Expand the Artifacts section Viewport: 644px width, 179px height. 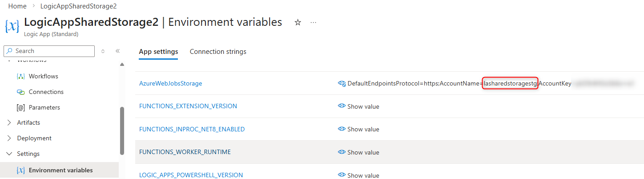[x=10, y=122]
